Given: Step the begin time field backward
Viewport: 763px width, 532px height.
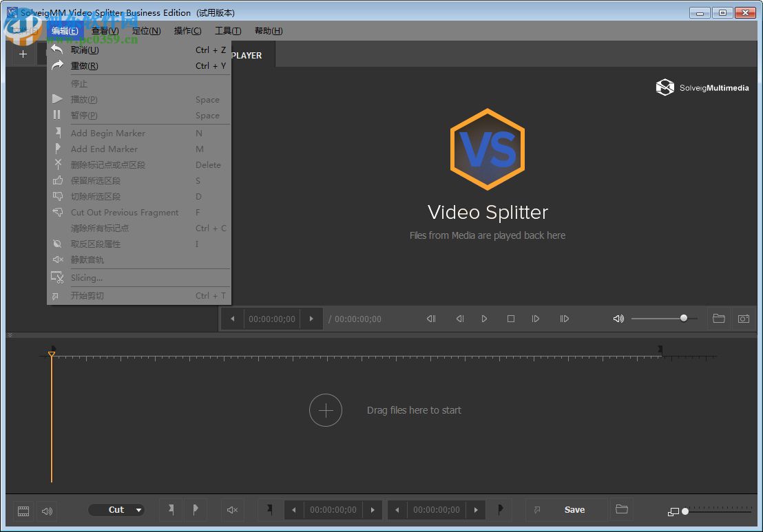Looking at the screenshot, I should pos(293,509).
